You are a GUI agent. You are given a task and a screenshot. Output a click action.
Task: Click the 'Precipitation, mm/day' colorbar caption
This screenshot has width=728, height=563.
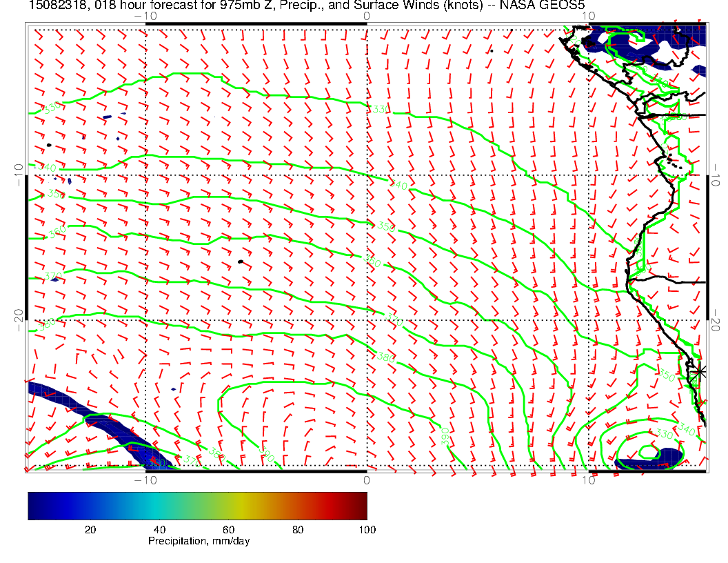[x=199, y=542]
